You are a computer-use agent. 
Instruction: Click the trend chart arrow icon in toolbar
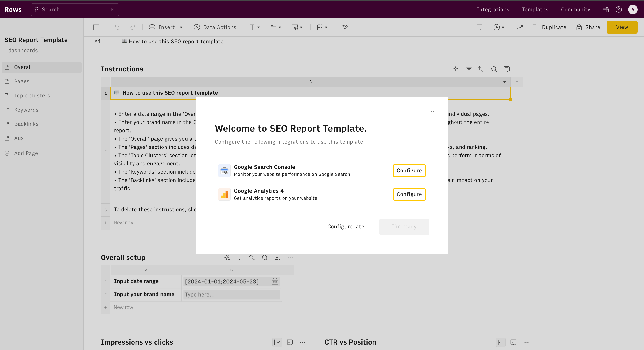point(520,27)
